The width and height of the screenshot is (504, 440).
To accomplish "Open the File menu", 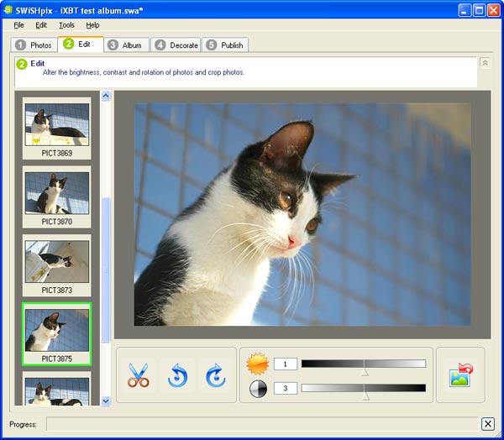I will (19, 25).
